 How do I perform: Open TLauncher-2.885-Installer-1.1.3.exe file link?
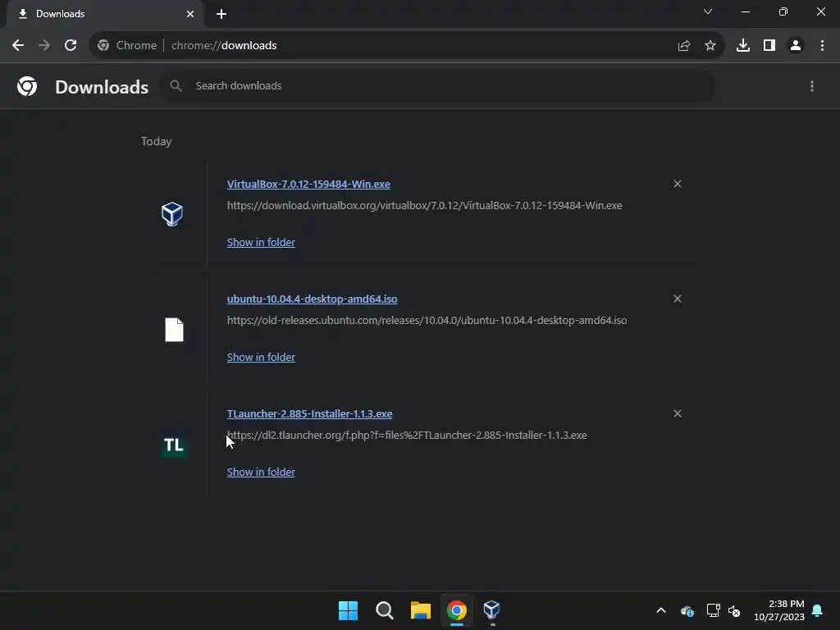click(309, 413)
